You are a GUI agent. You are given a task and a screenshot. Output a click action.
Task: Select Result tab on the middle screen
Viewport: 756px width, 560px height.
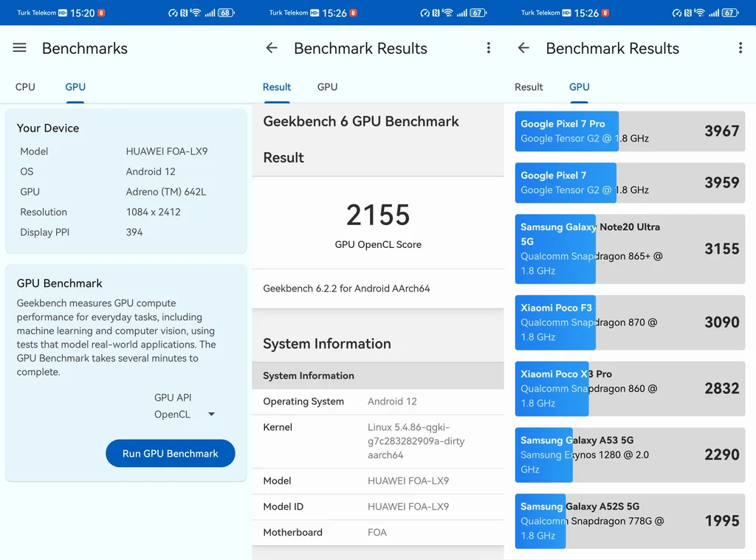(x=277, y=87)
